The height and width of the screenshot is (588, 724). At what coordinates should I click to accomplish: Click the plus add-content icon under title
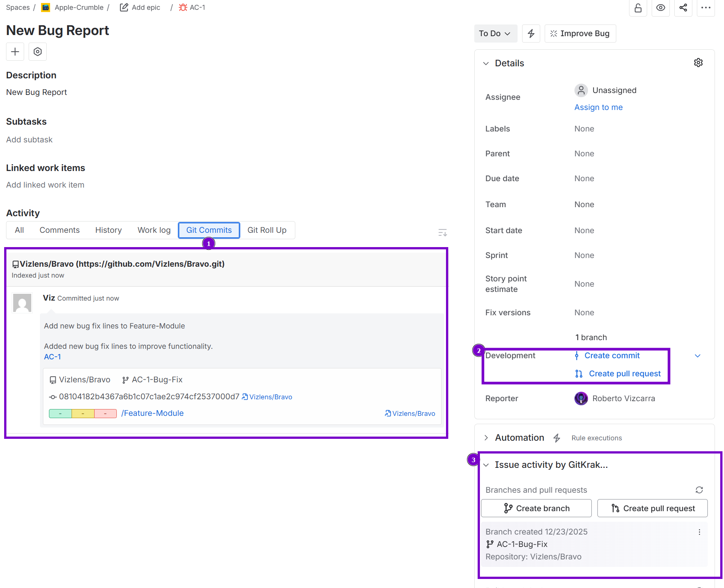tap(15, 52)
